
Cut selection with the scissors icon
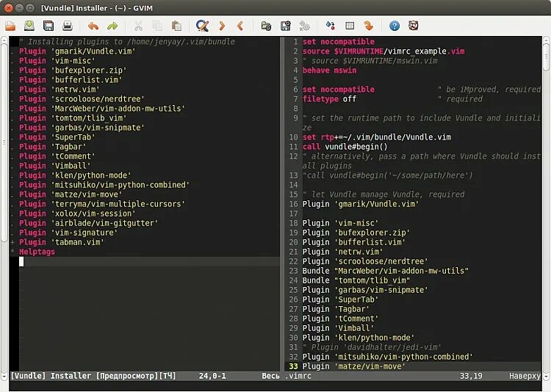click(138, 26)
